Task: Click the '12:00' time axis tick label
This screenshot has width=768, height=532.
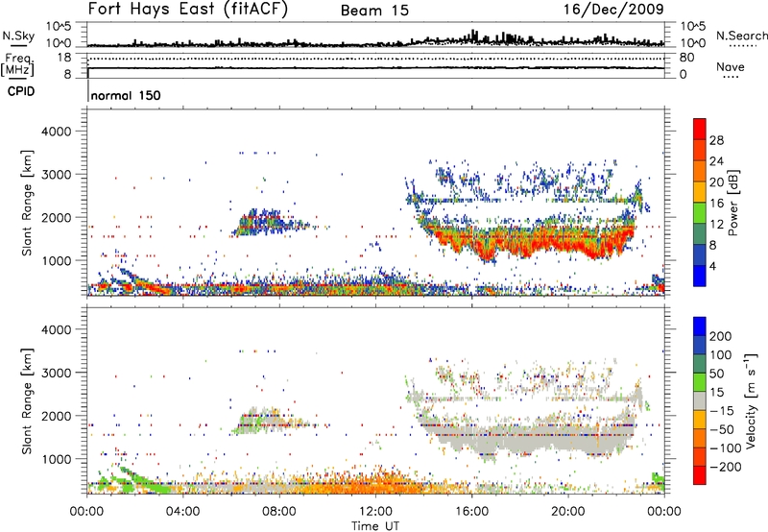Action: 375,512
